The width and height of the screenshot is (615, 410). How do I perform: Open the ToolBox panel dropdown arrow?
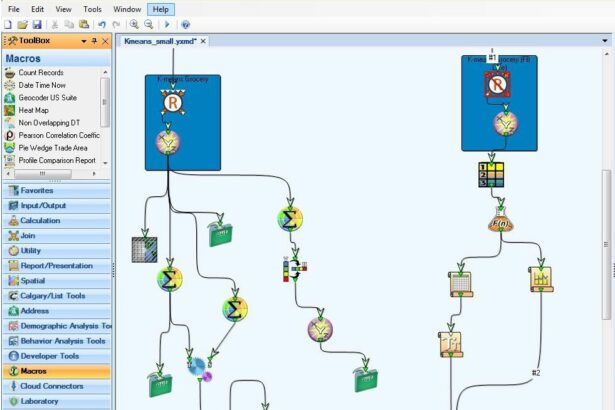pyautogui.click(x=82, y=41)
